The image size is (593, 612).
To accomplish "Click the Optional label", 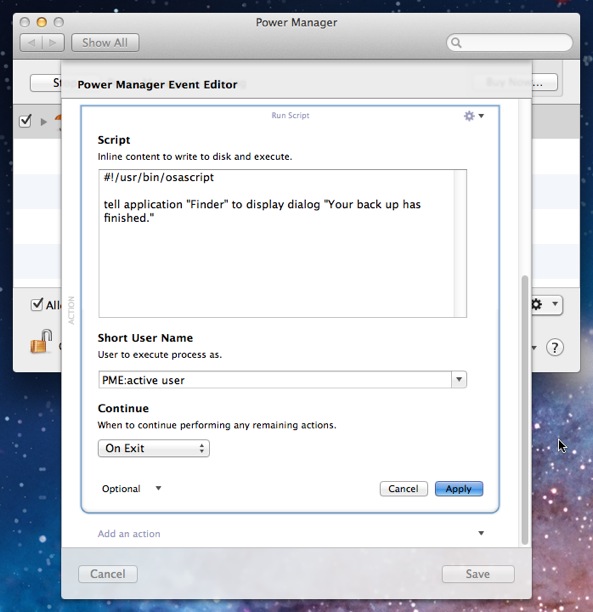I will point(121,489).
